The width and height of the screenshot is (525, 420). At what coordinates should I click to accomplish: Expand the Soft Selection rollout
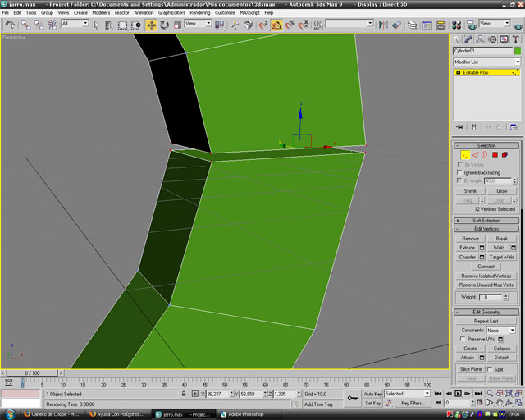click(x=486, y=221)
